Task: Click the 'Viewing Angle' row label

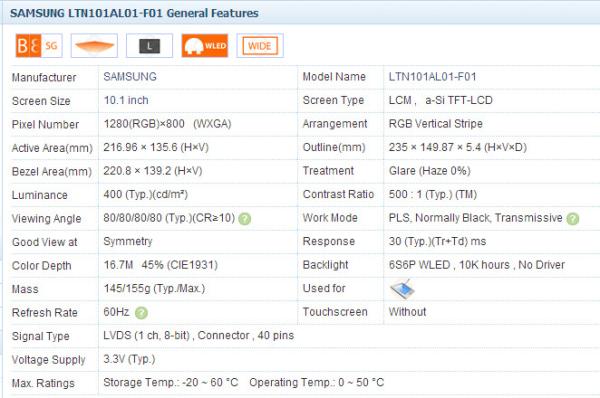Action: click(46, 219)
